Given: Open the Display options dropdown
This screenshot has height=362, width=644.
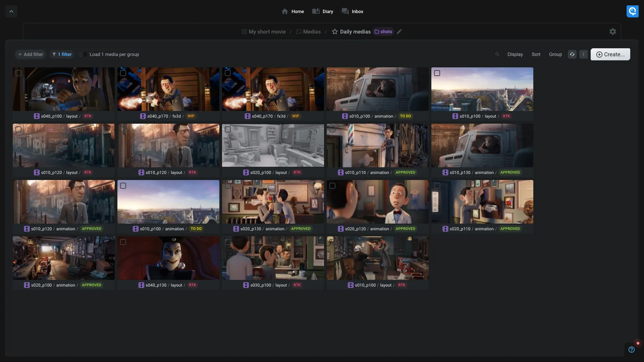Looking at the screenshot, I should tap(515, 54).
